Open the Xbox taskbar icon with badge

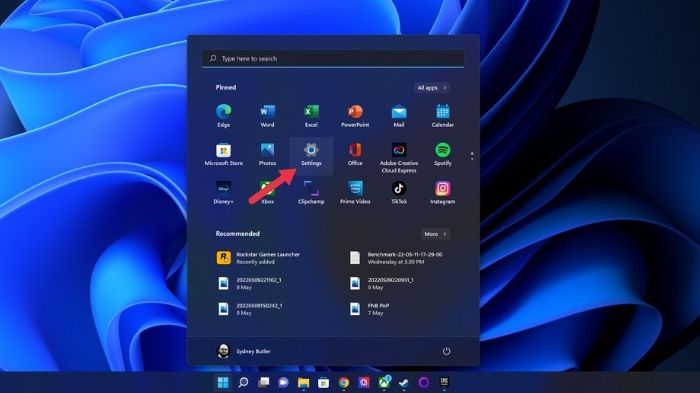[384, 382]
